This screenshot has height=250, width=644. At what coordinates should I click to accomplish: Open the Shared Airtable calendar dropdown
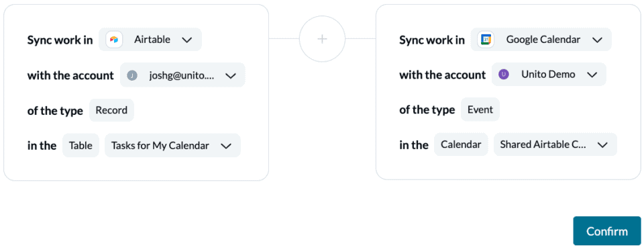tap(555, 144)
